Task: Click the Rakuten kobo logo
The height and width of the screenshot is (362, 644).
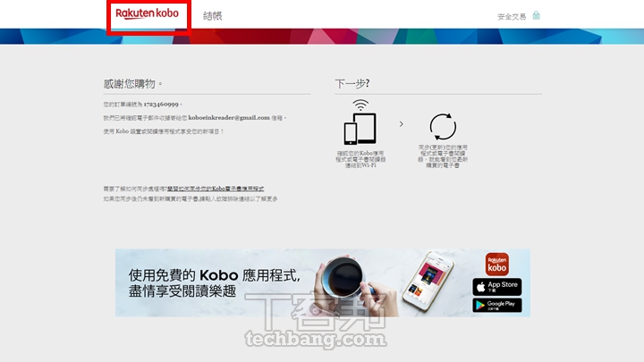Action: (147, 13)
